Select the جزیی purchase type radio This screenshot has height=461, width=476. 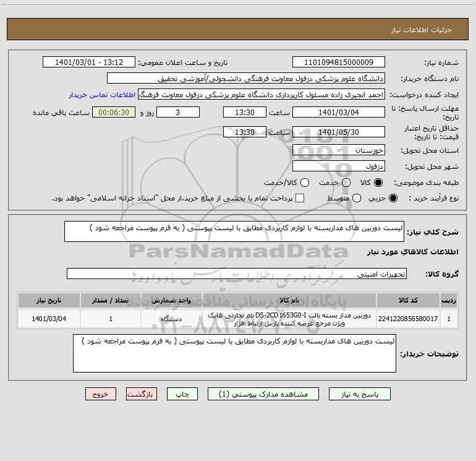tap(393, 198)
